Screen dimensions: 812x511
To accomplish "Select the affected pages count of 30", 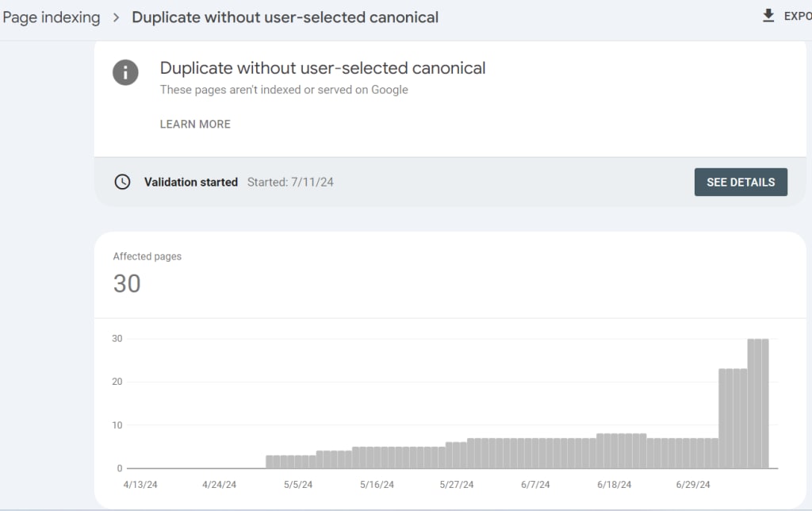I will tap(127, 283).
